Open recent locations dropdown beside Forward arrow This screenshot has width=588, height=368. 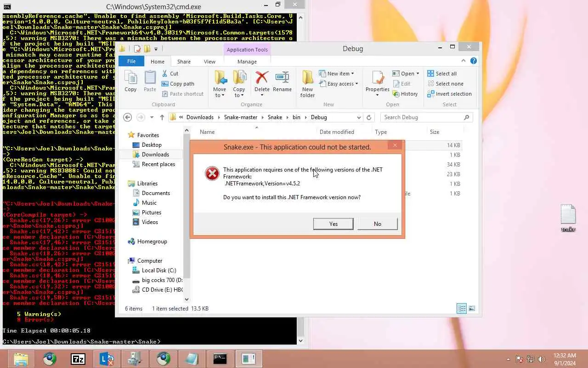click(x=152, y=117)
